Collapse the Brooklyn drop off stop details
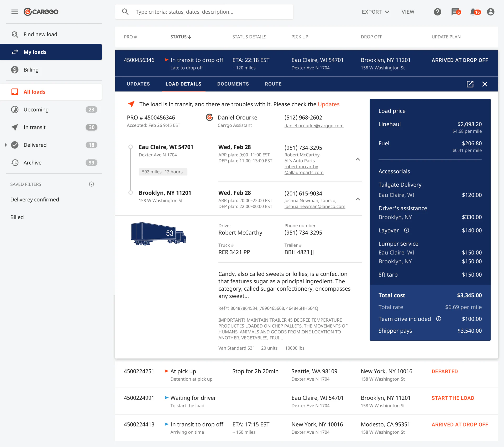The width and height of the screenshot is (504, 447). (x=358, y=199)
